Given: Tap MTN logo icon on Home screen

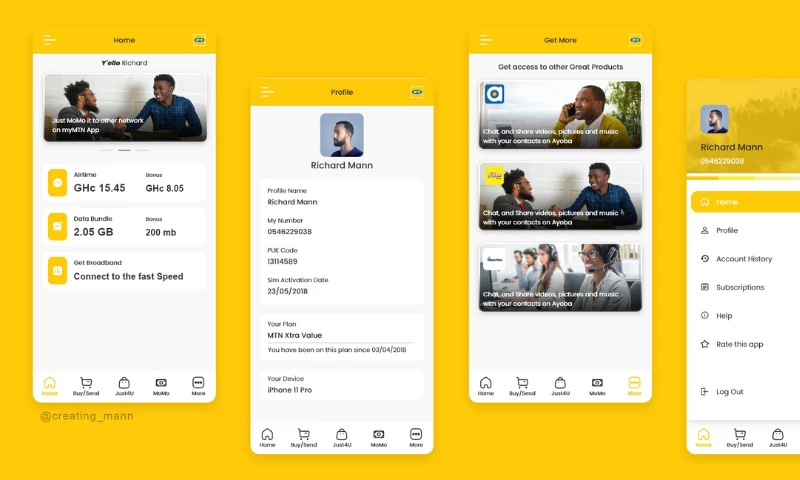Looking at the screenshot, I should (199, 40).
